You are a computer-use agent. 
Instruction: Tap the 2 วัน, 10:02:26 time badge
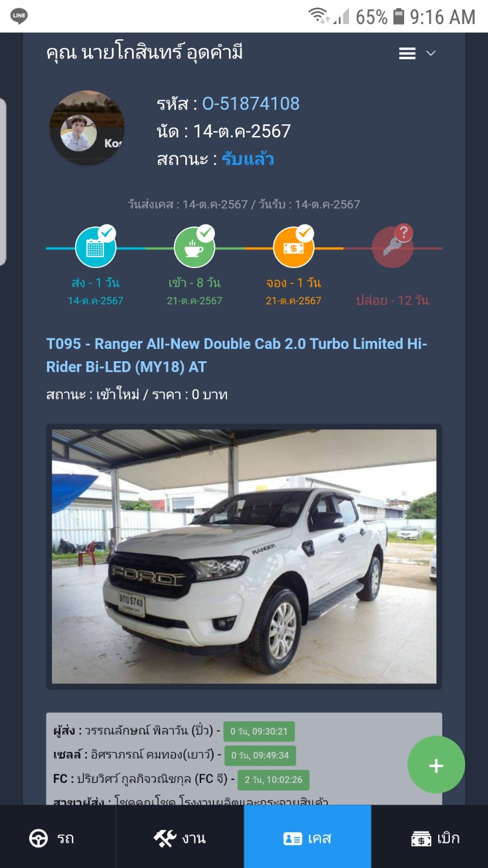[x=273, y=780]
